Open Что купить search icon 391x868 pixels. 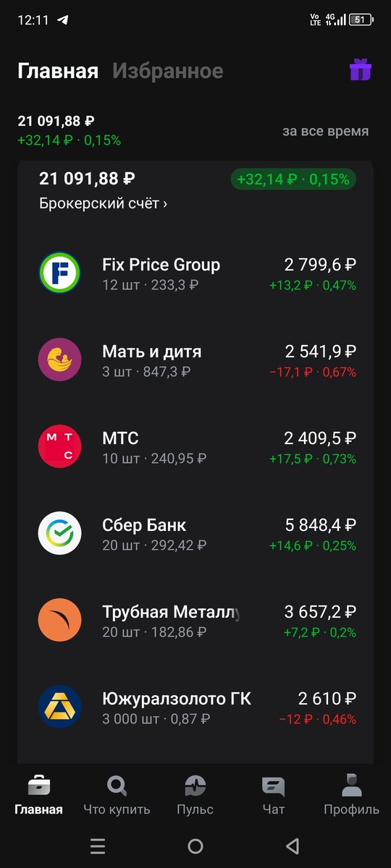tap(117, 786)
